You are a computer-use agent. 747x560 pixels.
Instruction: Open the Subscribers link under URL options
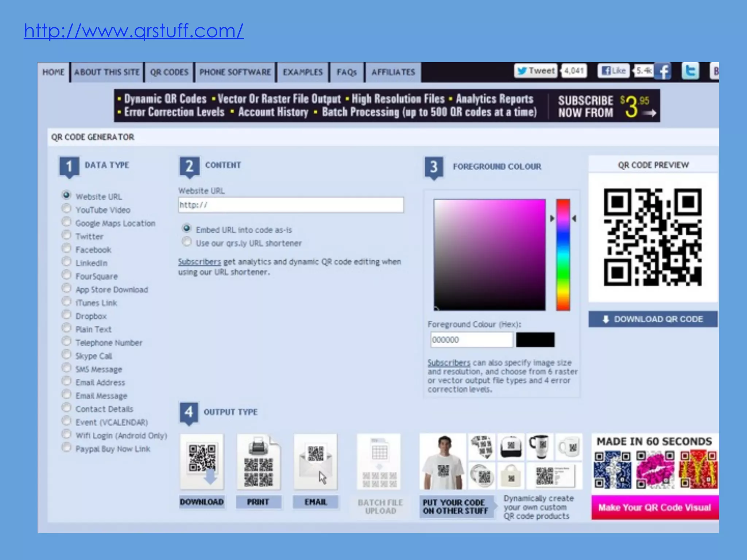(199, 262)
